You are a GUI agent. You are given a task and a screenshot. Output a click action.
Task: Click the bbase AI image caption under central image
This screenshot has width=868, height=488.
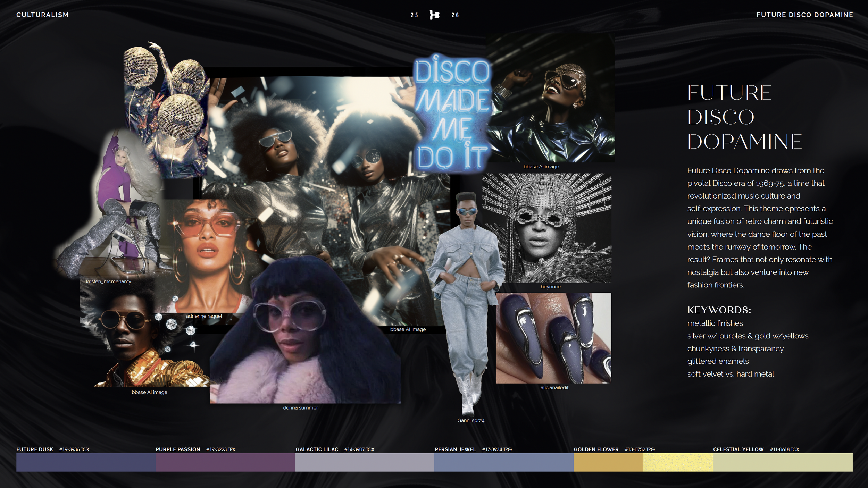coord(408,329)
